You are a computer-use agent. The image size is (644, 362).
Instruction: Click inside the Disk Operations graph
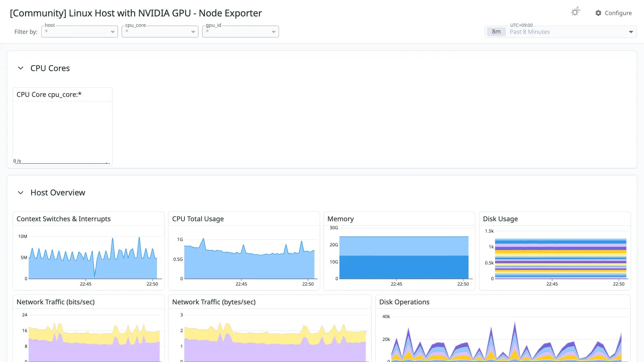coord(506,342)
